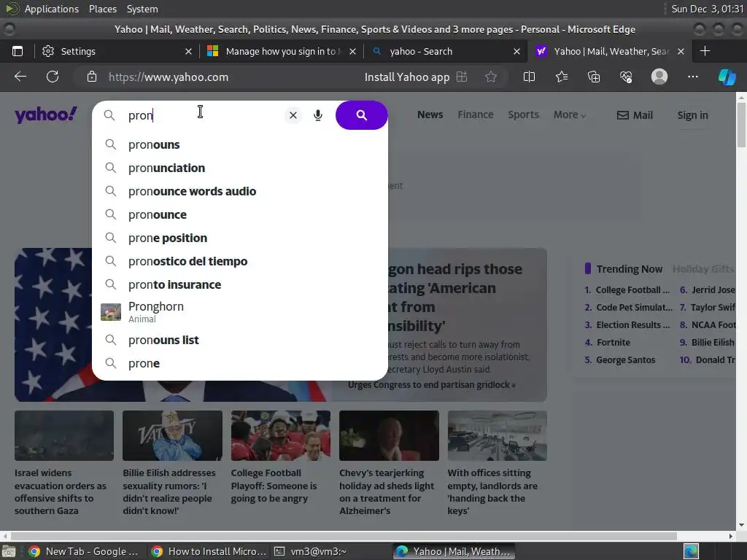This screenshot has height=560, width=747.
Task: Close the Settings tab
Action: (189, 52)
